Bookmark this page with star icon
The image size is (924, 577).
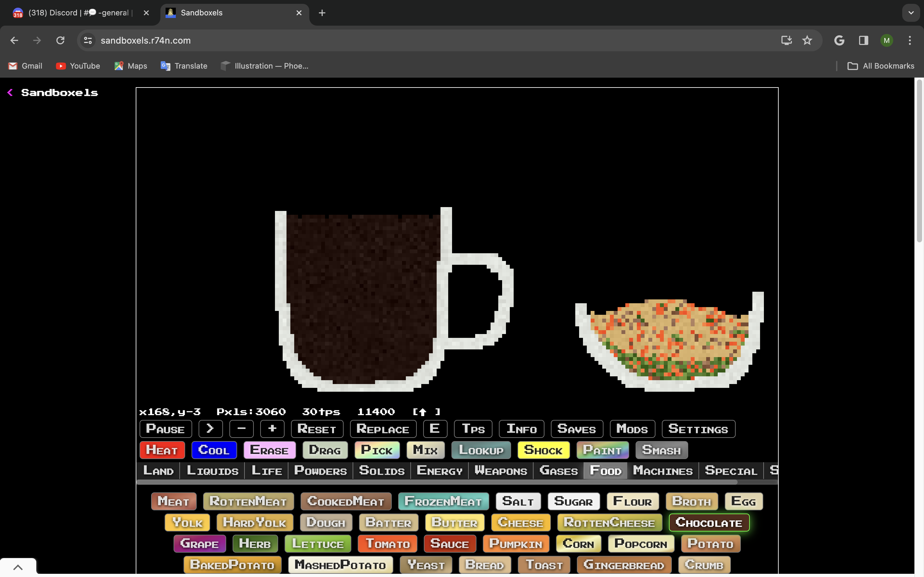pos(807,40)
